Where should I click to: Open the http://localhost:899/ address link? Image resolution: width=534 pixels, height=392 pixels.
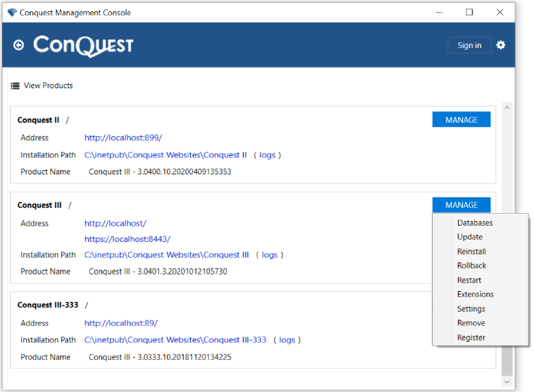(x=123, y=138)
